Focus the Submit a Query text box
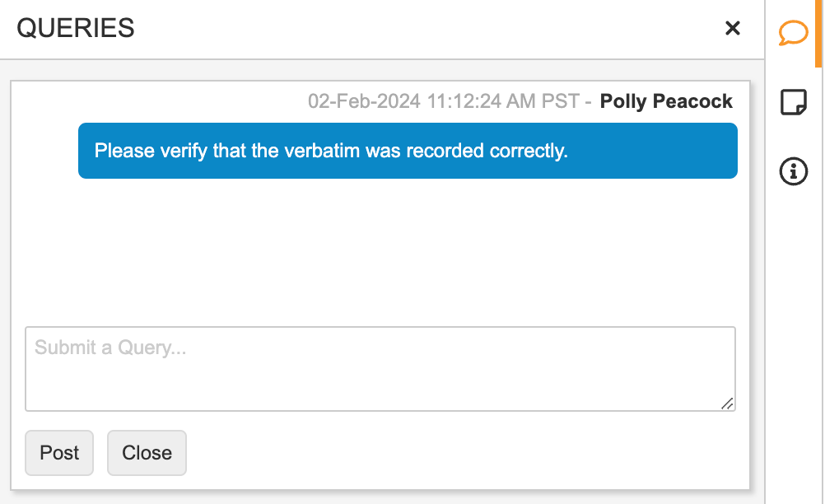Image resolution: width=825 pixels, height=504 pixels. tap(380, 368)
